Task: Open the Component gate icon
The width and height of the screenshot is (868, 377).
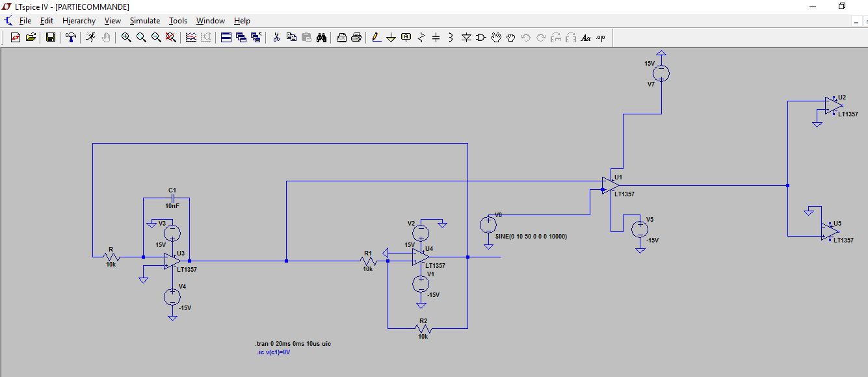Action: click(481, 38)
